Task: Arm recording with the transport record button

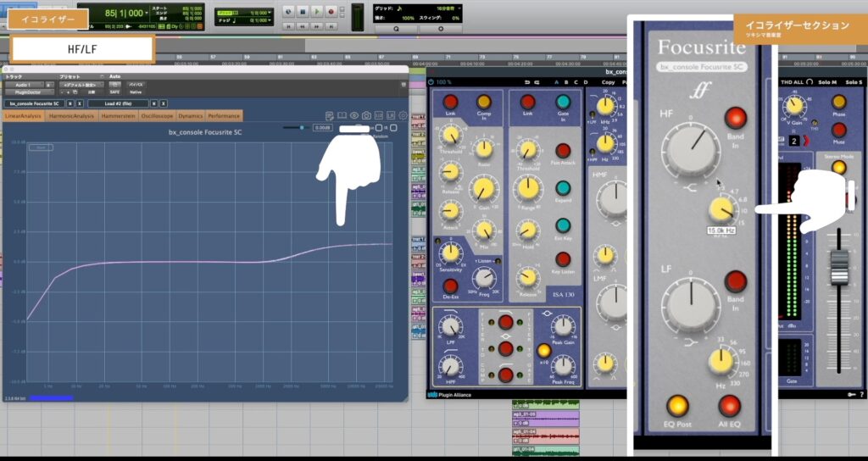Action: click(331, 11)
